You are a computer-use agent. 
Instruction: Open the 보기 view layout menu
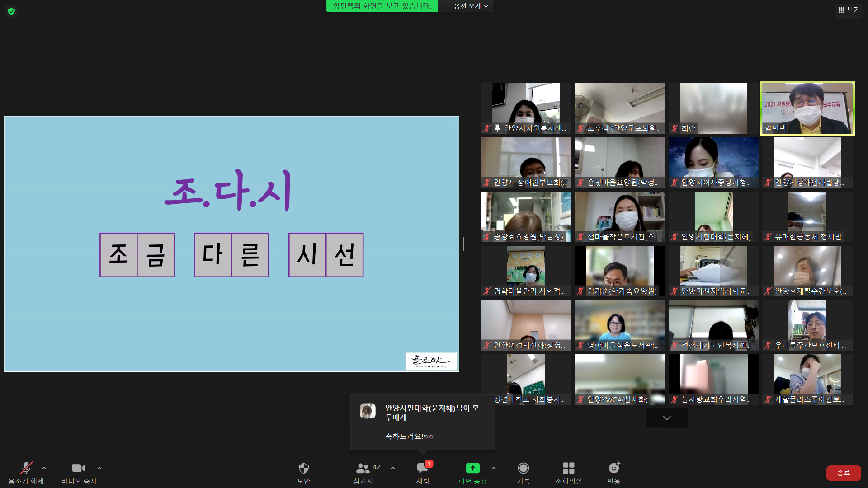pyautogui.click(x=849, y=10)
